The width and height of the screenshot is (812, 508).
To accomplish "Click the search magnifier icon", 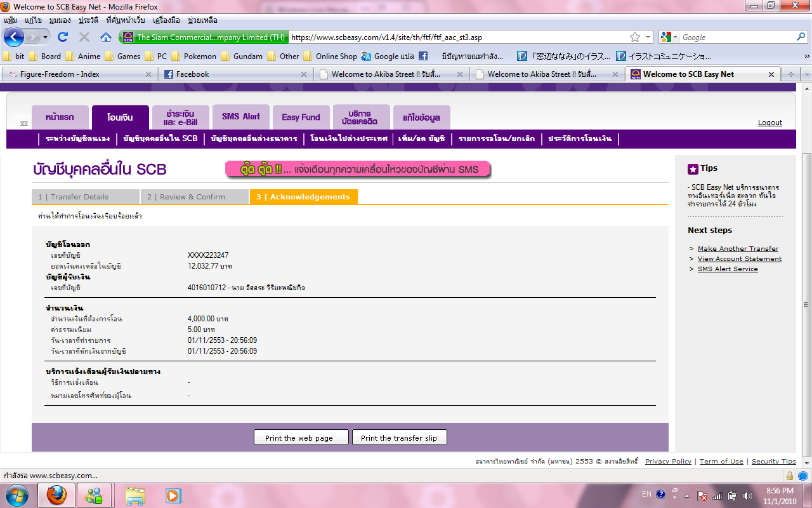I will 801,37.
